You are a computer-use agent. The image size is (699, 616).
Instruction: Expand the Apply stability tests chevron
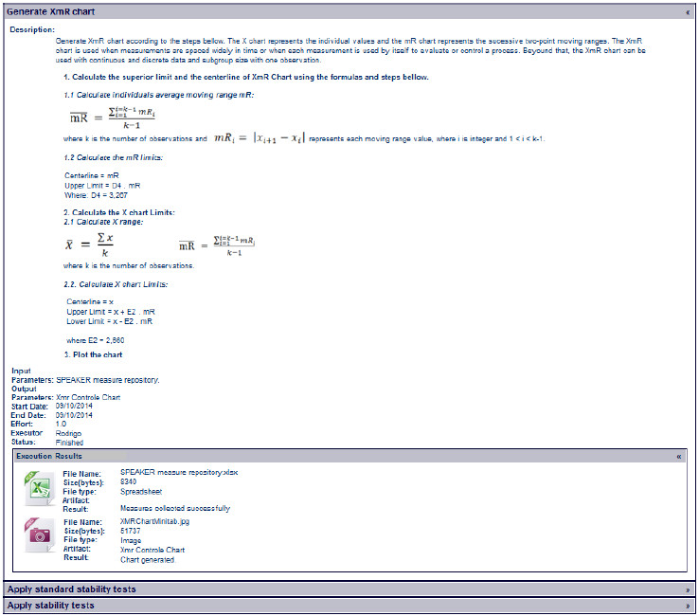point(688,605)
